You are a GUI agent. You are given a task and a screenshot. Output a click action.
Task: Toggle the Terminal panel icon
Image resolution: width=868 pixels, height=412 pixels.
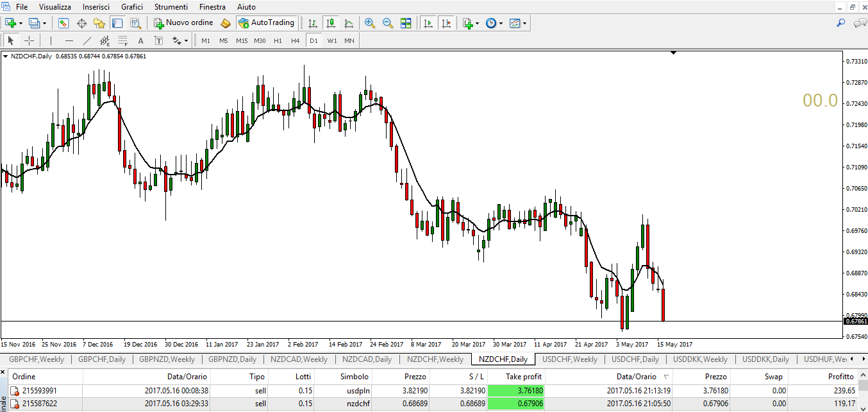coord(117,23)
